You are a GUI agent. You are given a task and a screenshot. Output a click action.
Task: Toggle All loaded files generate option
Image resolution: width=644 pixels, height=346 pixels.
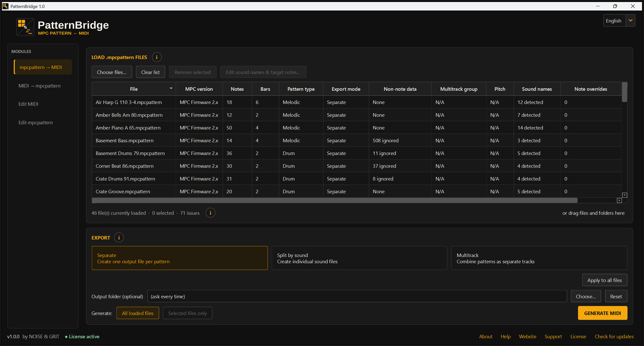pyautogui.click(x=138, y=313)
